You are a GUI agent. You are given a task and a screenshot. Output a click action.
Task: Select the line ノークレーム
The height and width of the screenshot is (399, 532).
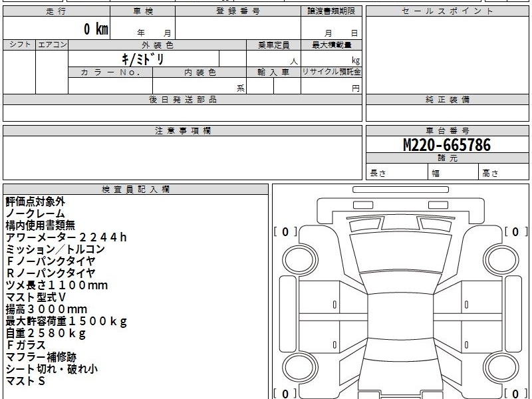tap(35, 213)
